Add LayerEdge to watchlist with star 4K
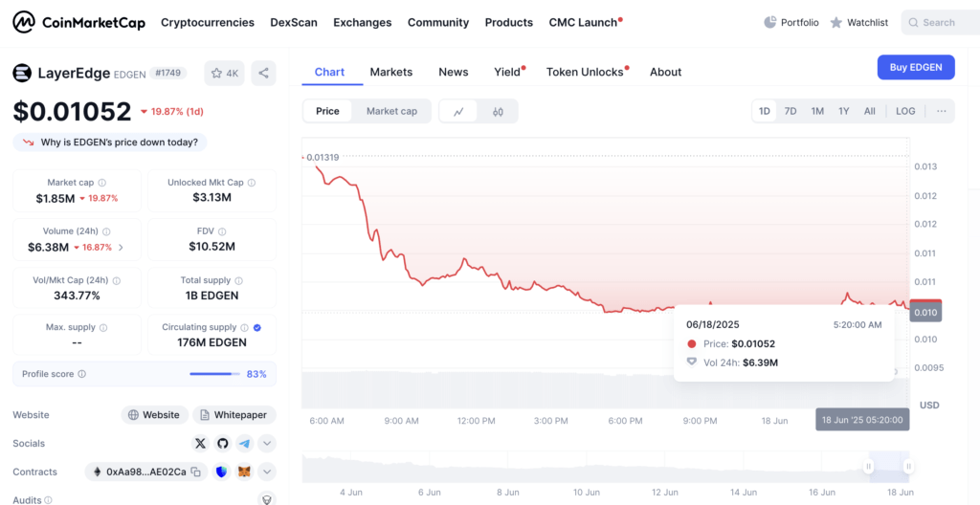 tap(224, 73)
